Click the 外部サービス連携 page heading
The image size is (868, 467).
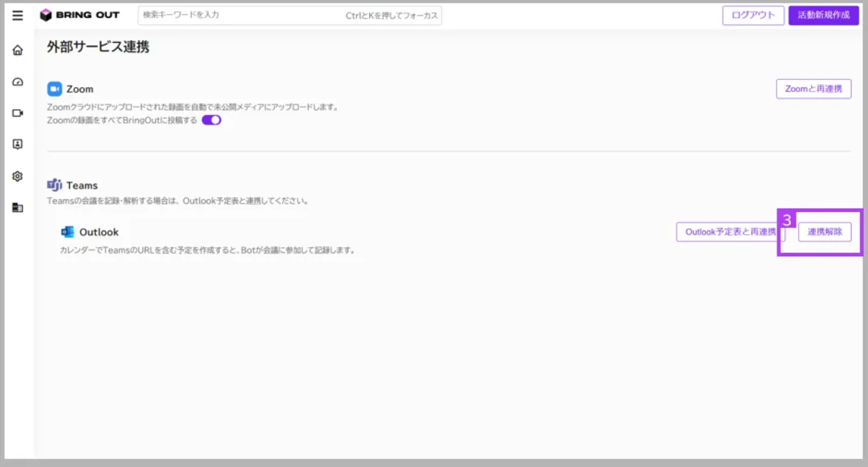99,48
